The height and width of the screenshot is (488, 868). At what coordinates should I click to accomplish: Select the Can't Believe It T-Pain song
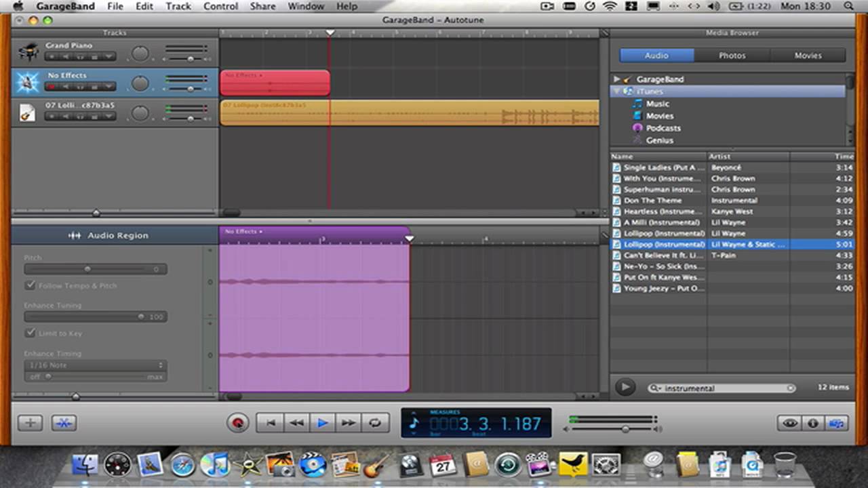(x=732, y=256)
